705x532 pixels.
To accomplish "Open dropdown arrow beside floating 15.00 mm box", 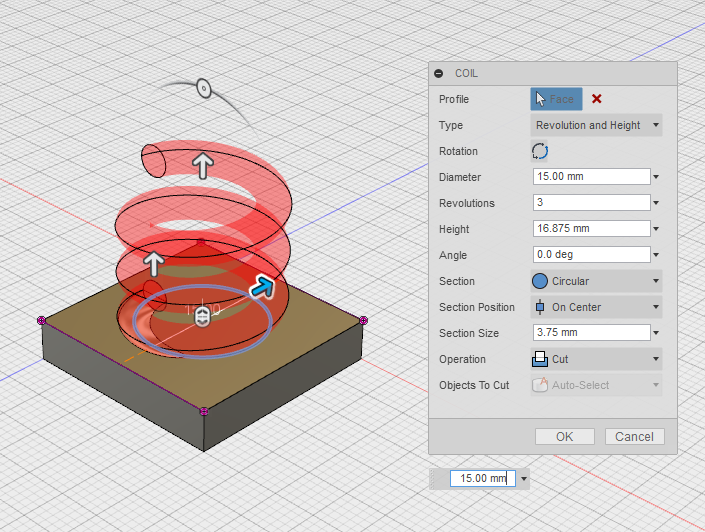I will (524, 478).
